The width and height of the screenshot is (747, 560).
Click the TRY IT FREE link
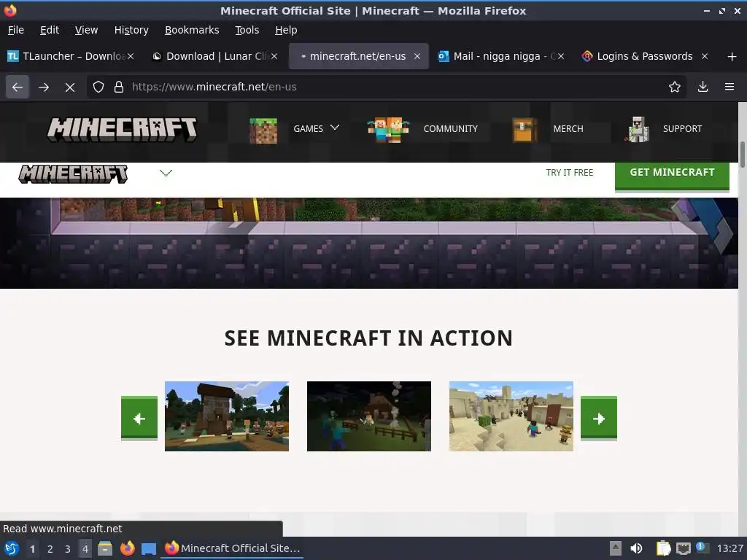tap(569, 172)
